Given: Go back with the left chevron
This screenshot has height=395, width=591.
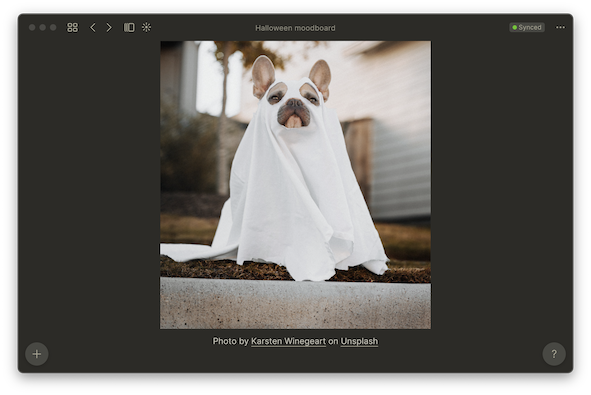Looking at the screenshot, I should click(x=93, y=28).
